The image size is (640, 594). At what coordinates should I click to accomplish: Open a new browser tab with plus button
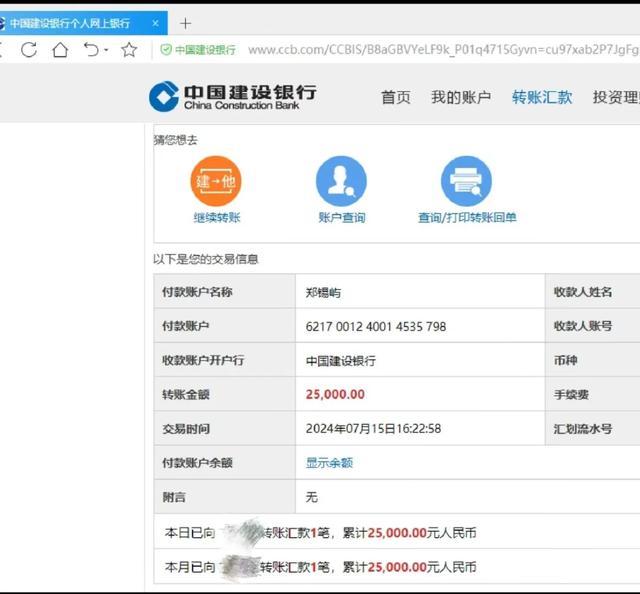coord(185,23)
